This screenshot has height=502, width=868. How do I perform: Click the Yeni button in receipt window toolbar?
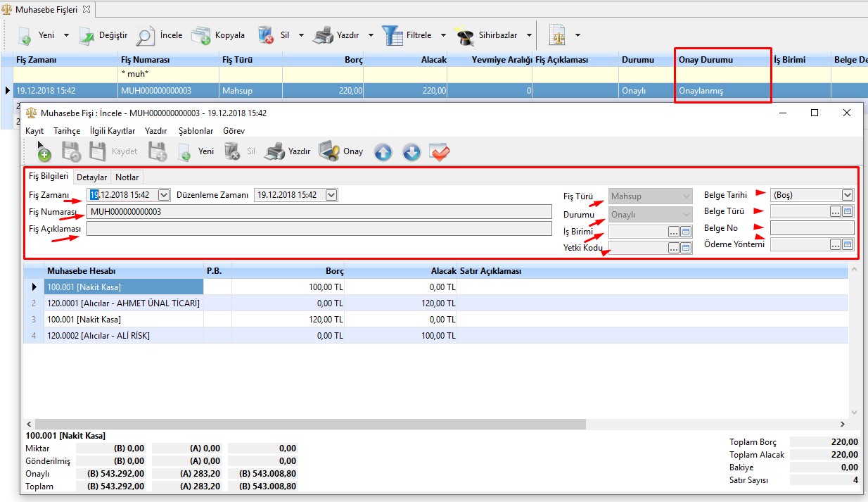[x=198, y=151]
